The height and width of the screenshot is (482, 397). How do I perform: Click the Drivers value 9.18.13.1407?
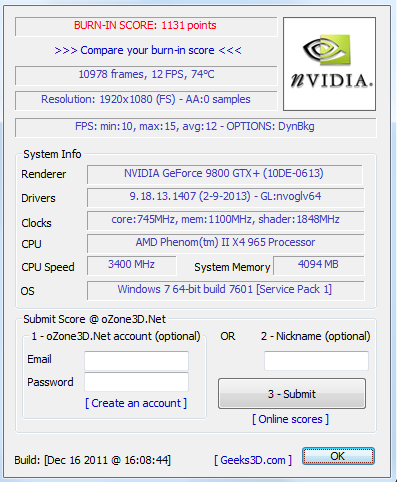click(226, 197)
